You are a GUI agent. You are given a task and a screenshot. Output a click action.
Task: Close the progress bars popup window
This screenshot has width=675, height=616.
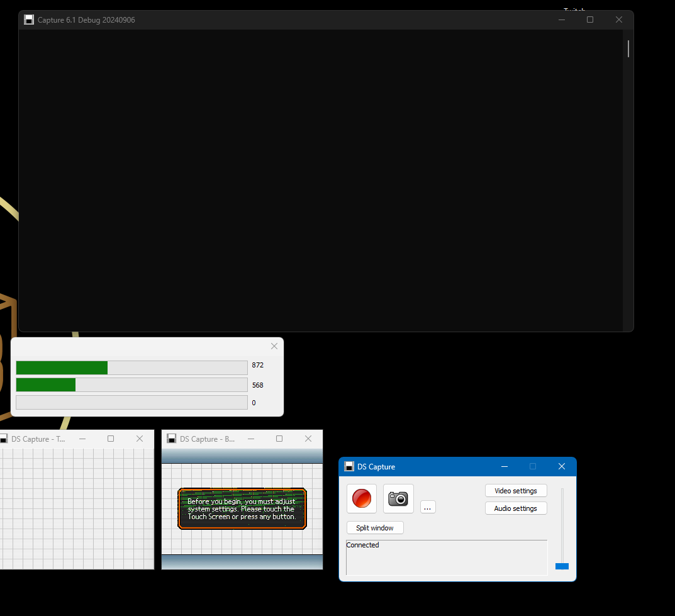274,346
